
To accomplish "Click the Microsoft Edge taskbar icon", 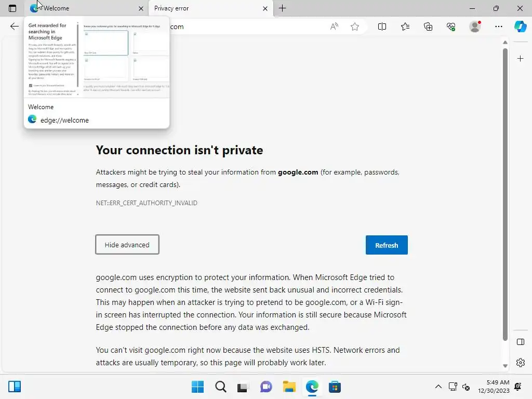I will coord(312,387).
